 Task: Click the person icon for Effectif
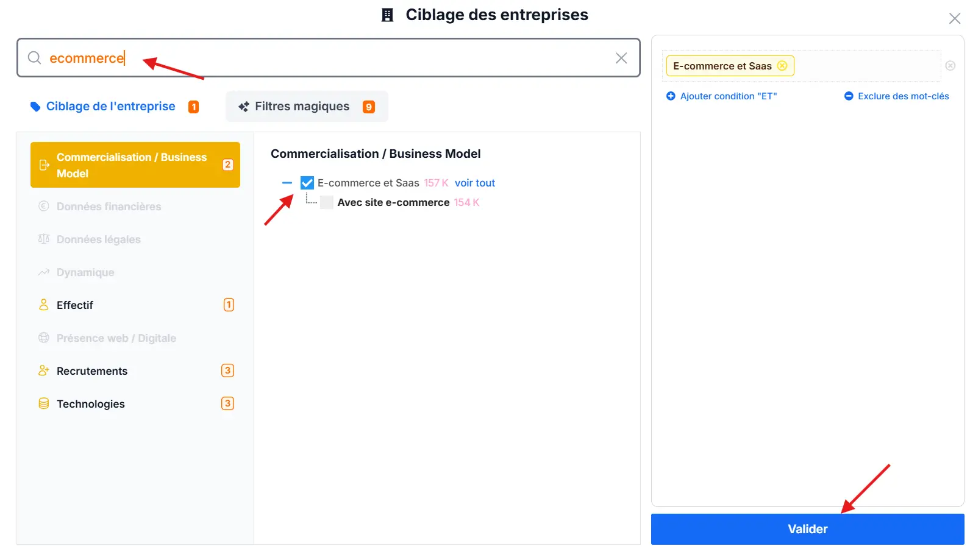44,305
